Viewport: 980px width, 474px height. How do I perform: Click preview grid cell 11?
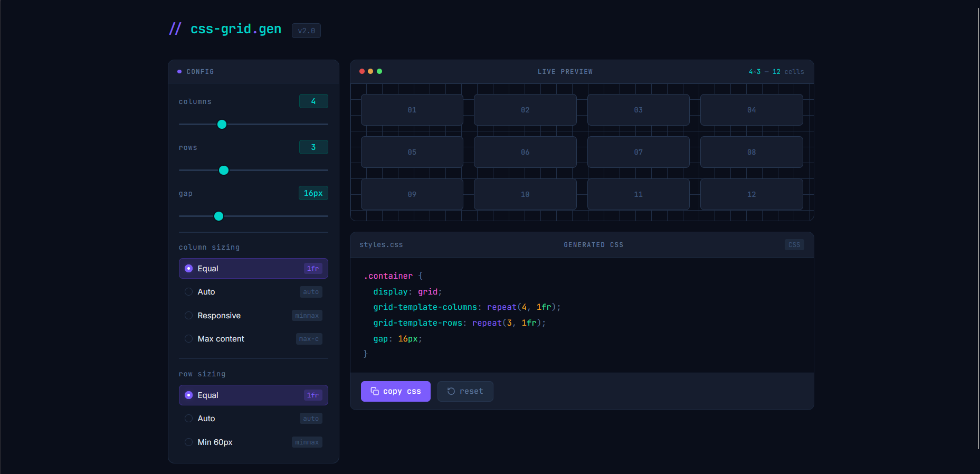pos(639,194)
